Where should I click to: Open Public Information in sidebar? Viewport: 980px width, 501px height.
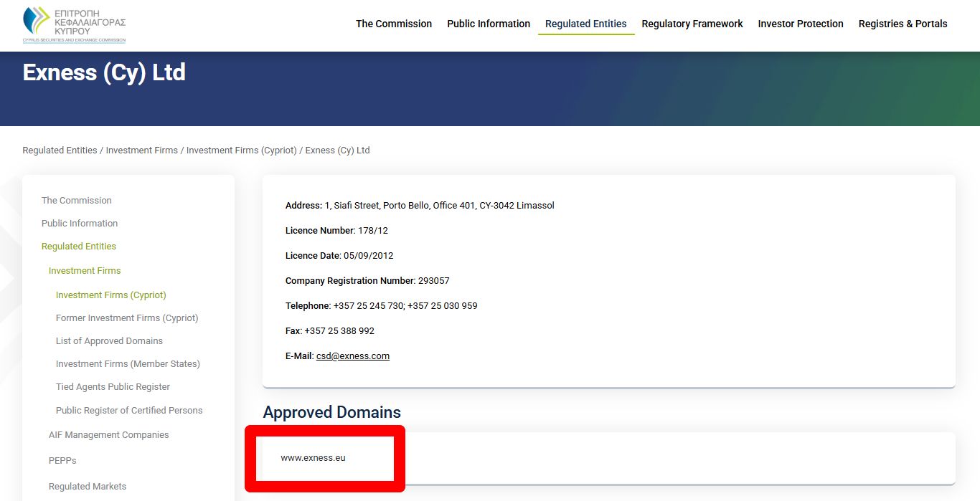click(x=80, y=224)
